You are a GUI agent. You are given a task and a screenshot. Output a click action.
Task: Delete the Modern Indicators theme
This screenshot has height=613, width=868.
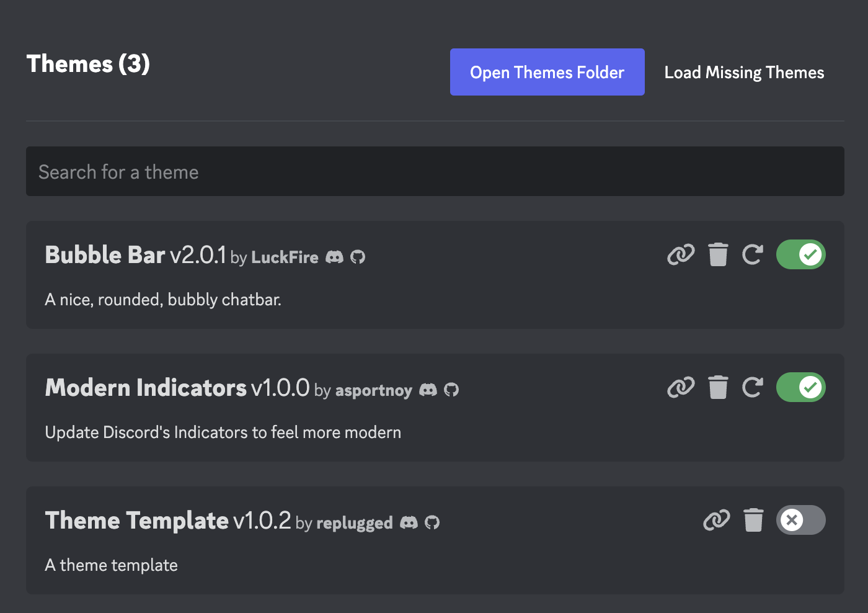click(x=718, y=387)
